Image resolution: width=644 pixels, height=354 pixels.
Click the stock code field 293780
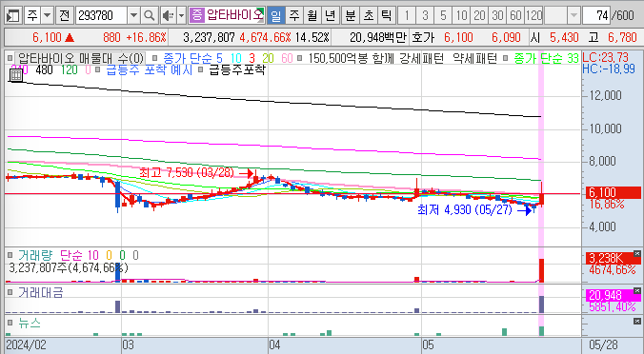(x=101, y=15)
